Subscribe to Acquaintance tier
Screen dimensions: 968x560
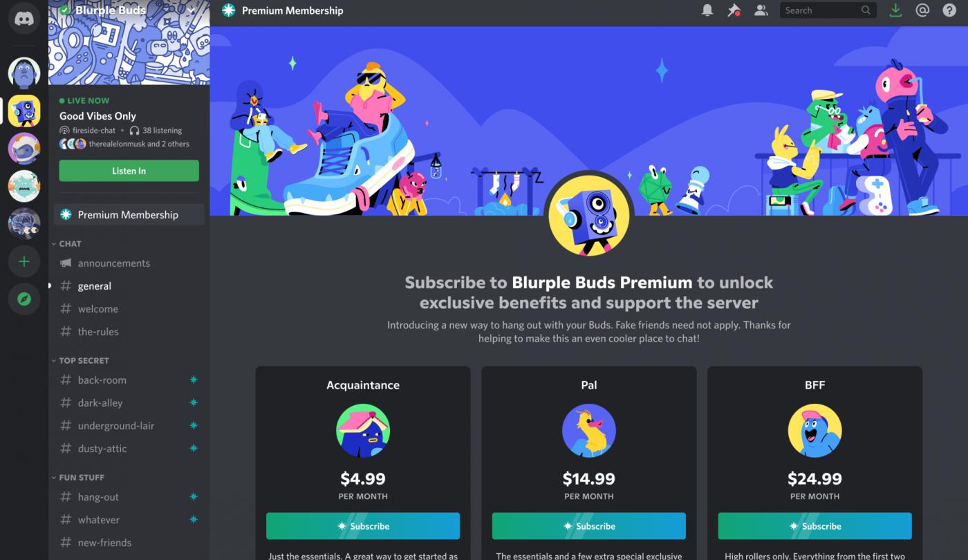[x=363, y=526]
